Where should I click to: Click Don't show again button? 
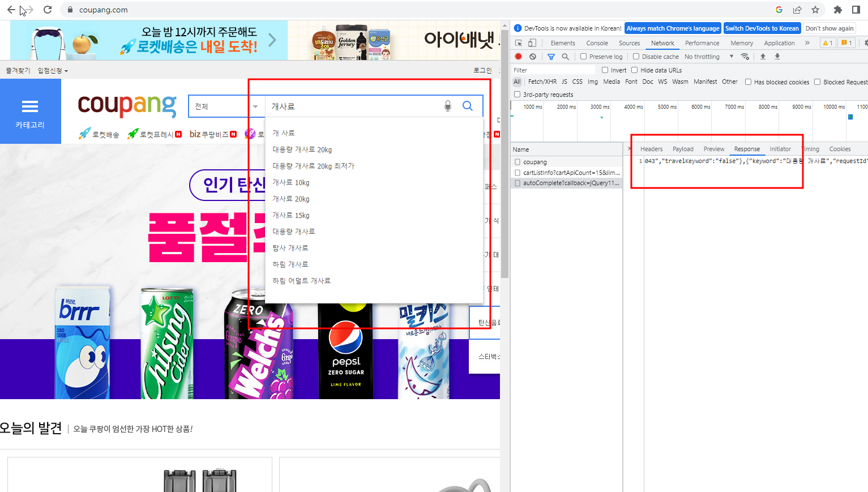[x=829, y=28]
